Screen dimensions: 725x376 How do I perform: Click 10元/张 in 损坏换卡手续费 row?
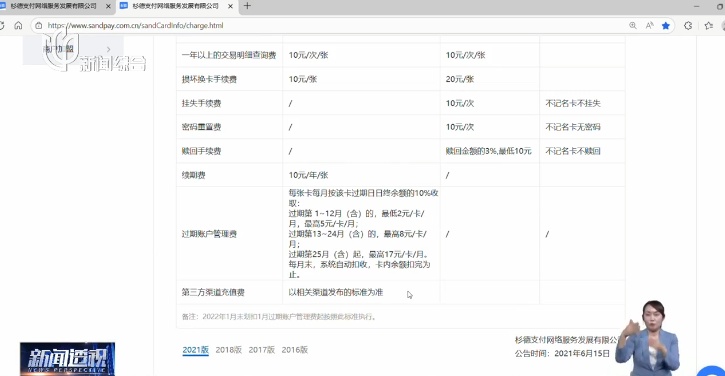303,79
